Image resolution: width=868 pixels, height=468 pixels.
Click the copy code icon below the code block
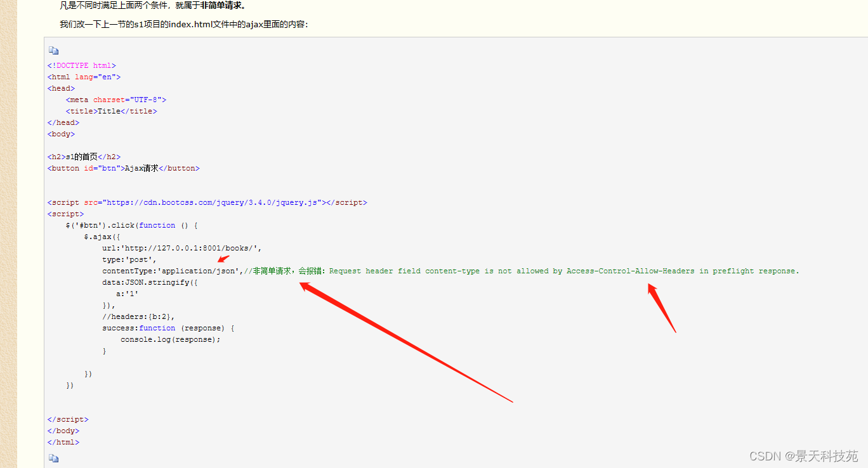53,458
